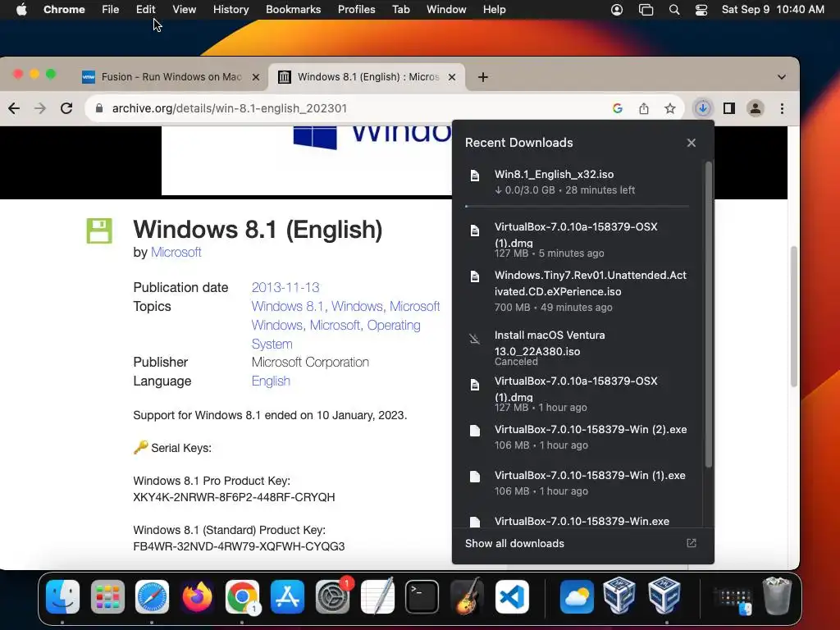Open the History menu
This screenshot has height=630, width=840.
coord(231,10)
